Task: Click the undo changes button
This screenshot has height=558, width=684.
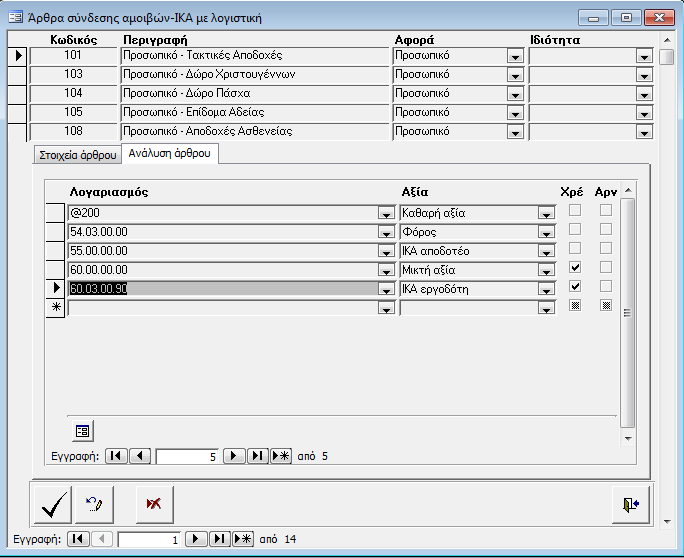Action: click(95, 504)
